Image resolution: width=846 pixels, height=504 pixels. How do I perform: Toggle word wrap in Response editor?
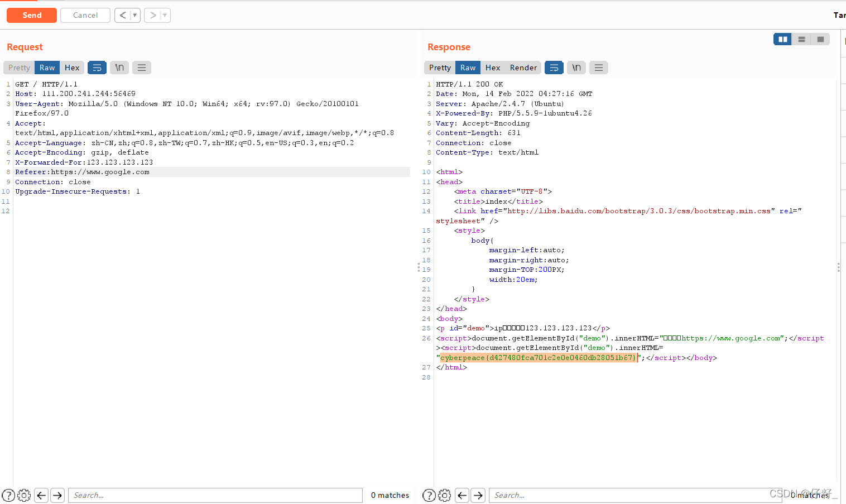(x=554, y=68)
